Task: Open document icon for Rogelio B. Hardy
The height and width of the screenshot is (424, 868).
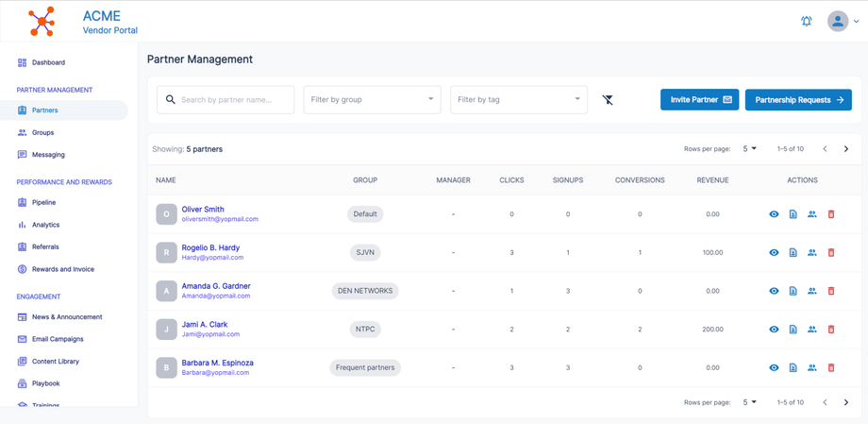Action: pyautogui.click(x=793, y=253)
